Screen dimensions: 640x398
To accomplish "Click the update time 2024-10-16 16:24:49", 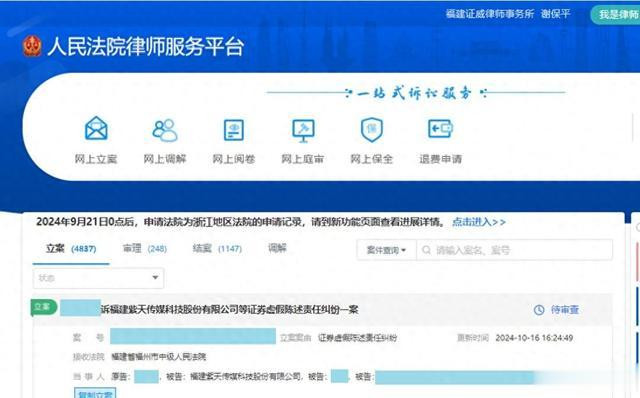I will pyautogui.click(x=534, y=338).
